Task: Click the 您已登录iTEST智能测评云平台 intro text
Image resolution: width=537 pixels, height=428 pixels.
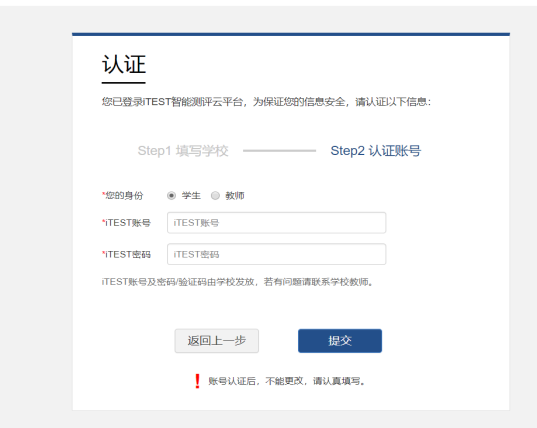Action: [266, 102]
